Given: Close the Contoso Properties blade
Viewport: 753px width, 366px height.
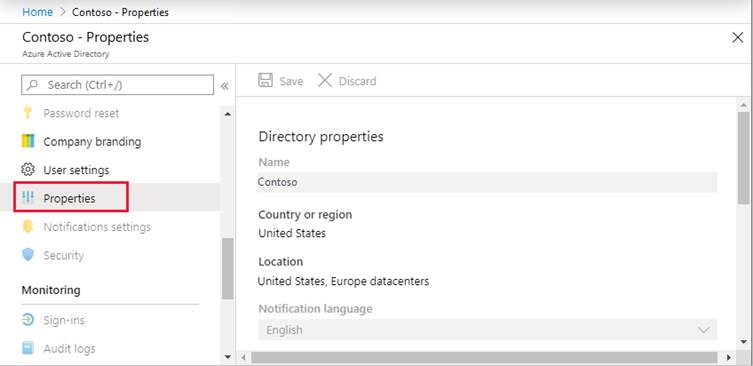Looking at the screenshot, I should point(738,37).
